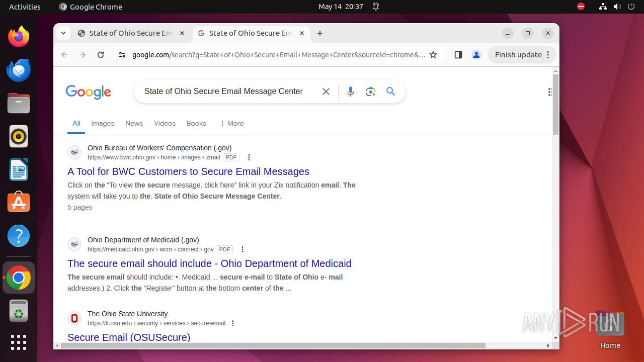Click the Ohio State University favicon
644x362 pixels.
(x=74, y=318)
